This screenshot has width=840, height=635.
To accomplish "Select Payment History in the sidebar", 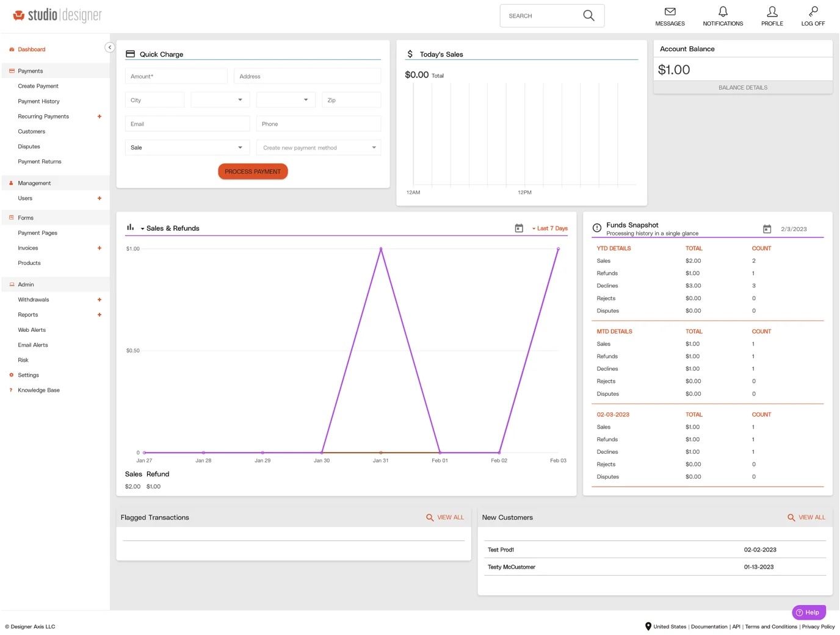I will click(38, 101).
